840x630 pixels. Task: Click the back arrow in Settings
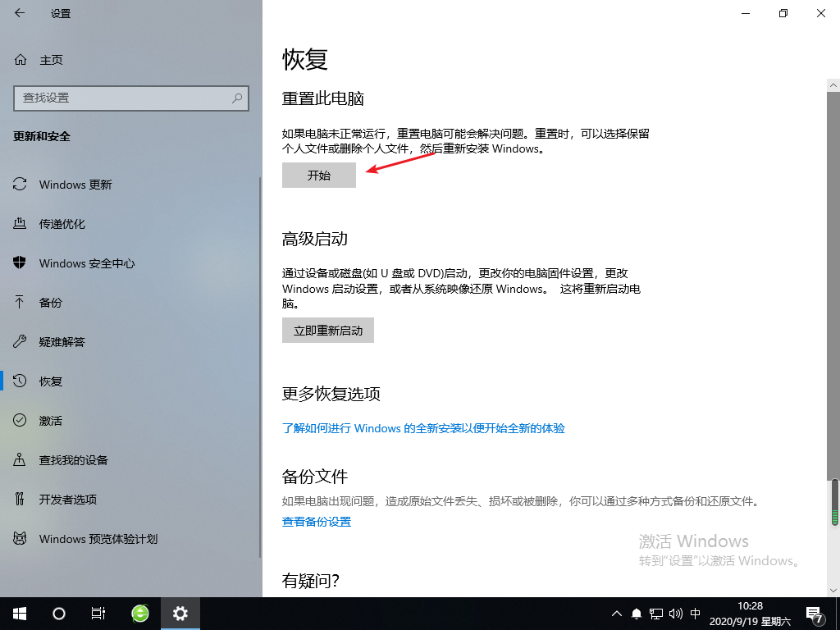[x=20, y=14]
